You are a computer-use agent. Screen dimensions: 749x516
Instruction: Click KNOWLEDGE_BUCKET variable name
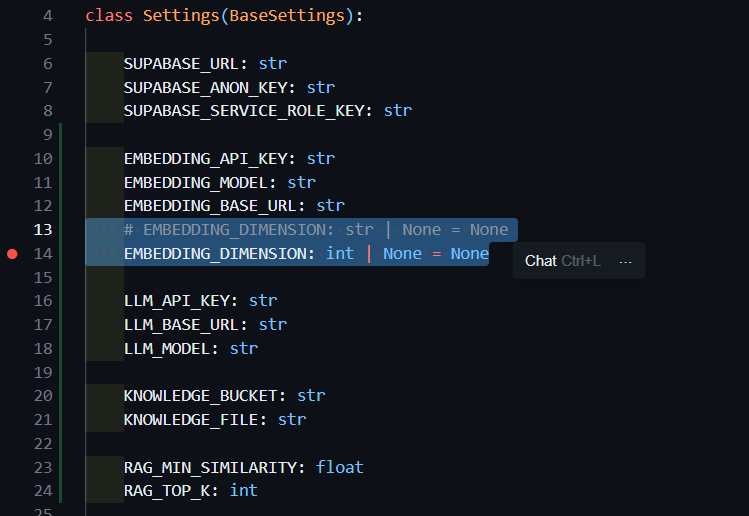pyautogui.click(x=201, y=396)
